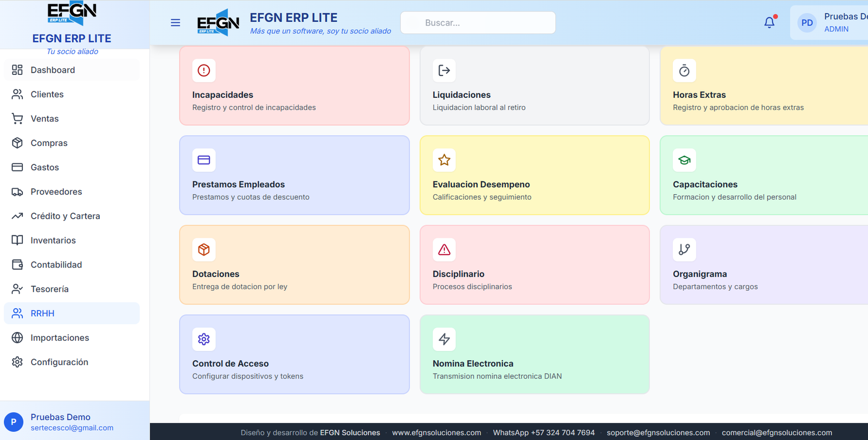Image resolution: width=868 pixels, height=440 pixels.
Task: Click the PD user avatar in header
Action: pos(807,23)
